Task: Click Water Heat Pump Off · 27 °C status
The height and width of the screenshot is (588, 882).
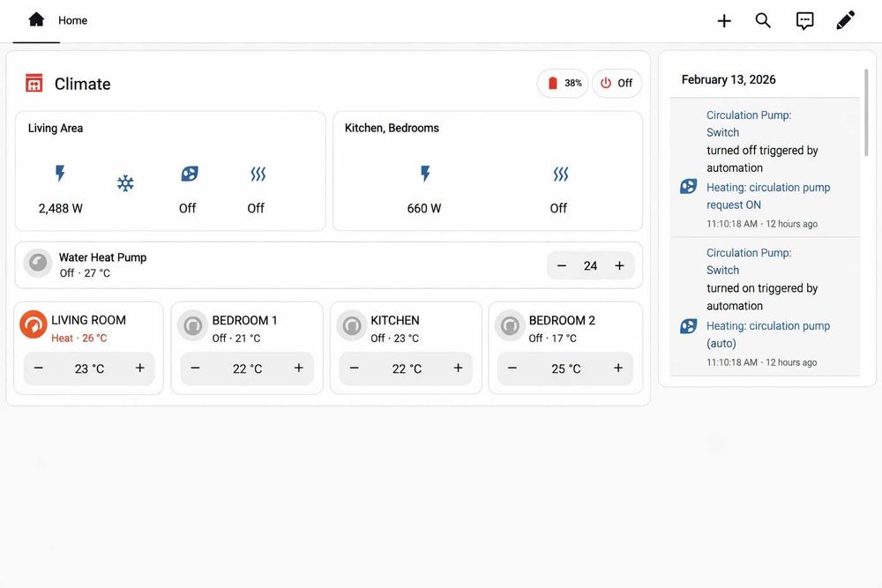Action: (85, 273)
